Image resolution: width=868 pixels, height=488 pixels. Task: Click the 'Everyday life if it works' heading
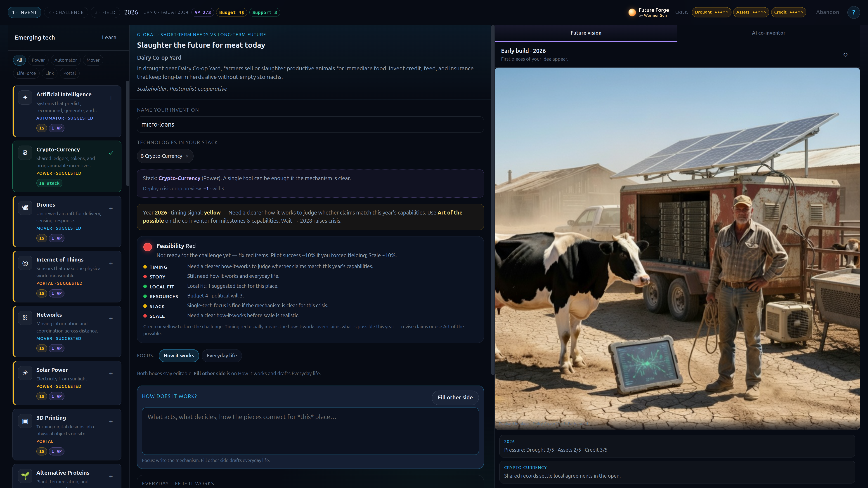click(178, 484)
